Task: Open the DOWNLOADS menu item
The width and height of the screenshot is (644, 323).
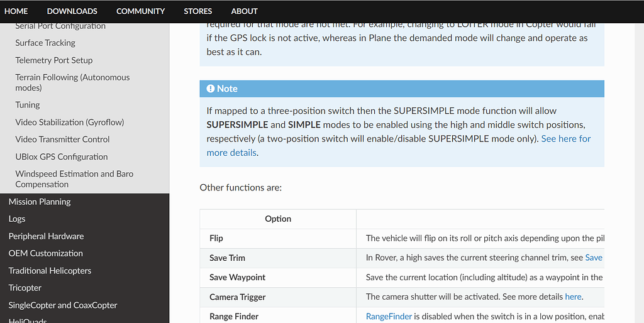Action: click(x=72, y=11)
